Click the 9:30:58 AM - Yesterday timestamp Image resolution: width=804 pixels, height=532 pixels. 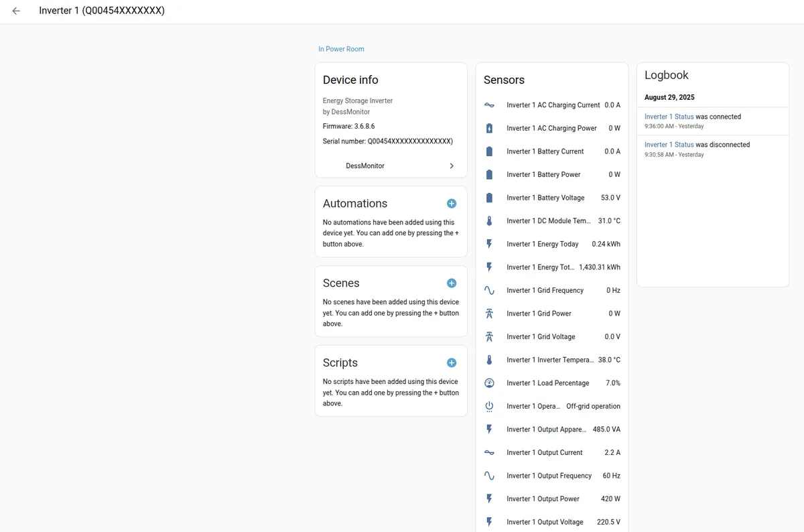674,154
